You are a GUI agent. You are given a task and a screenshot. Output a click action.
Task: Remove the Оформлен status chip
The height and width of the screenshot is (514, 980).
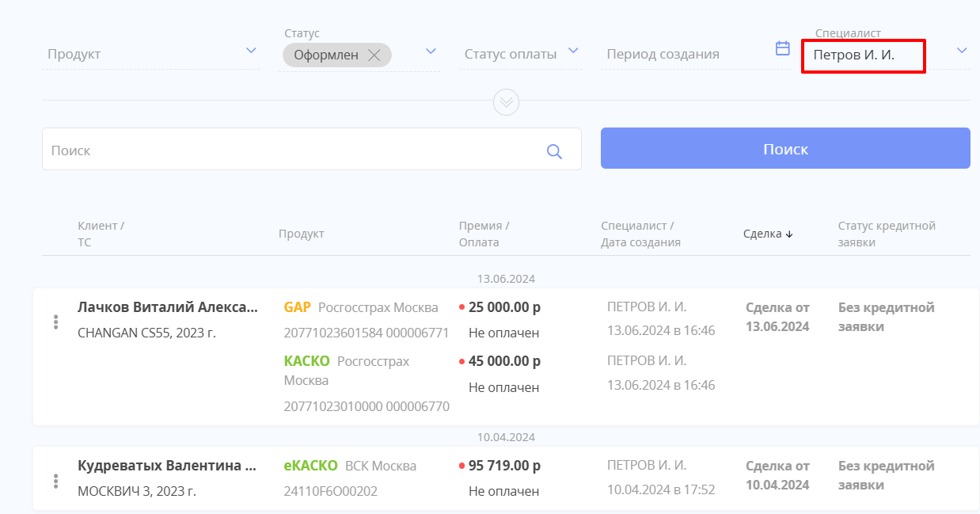pos(374,55)
